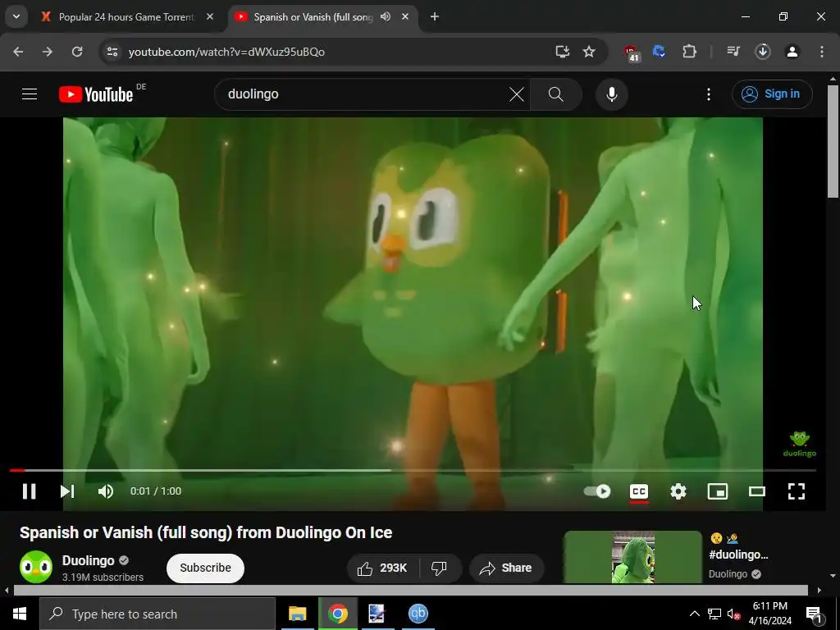Open Windows Start menu
The height and width of the screenshot is (630, 840).
pos(20,614)
